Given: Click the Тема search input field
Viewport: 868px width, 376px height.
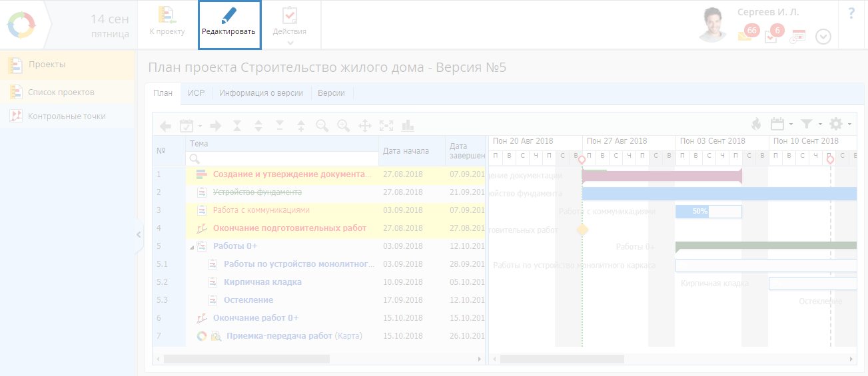Looking at the screenshot, I should [x=286, y=158].
